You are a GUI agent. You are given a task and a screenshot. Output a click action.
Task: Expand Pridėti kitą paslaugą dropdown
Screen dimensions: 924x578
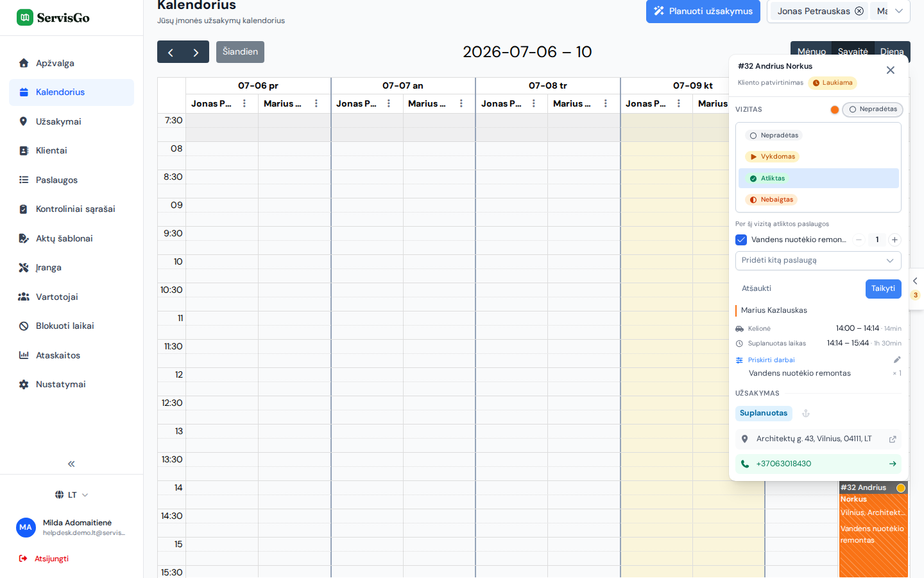coord(818,260)
